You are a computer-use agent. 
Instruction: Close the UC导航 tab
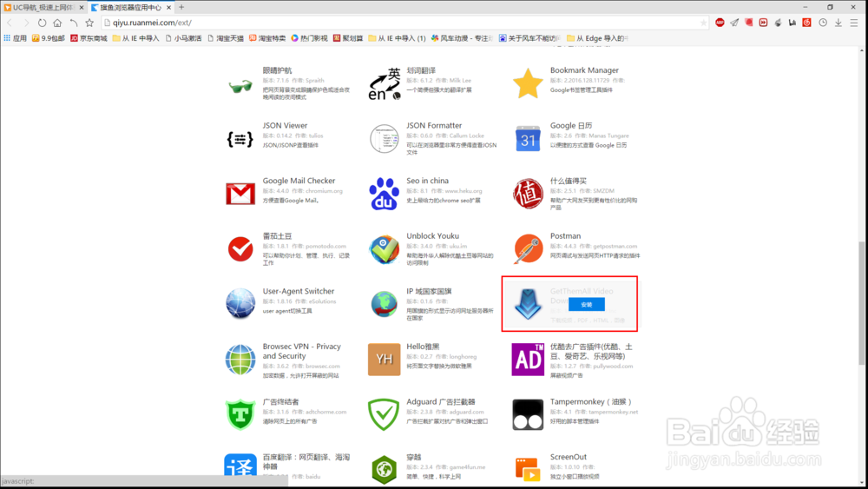(82, 7)
